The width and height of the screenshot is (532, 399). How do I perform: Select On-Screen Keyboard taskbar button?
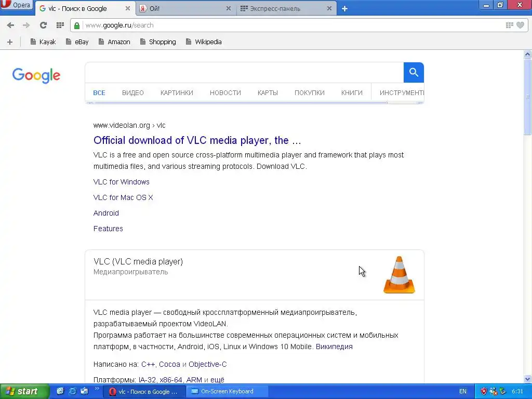[x=228, y=392]
